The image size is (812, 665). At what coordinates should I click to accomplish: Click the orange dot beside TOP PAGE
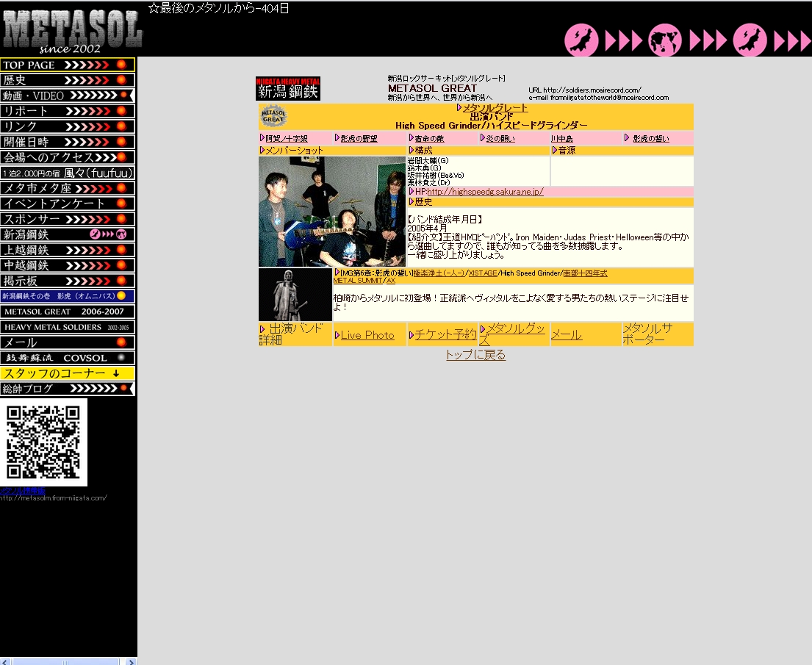122,65
